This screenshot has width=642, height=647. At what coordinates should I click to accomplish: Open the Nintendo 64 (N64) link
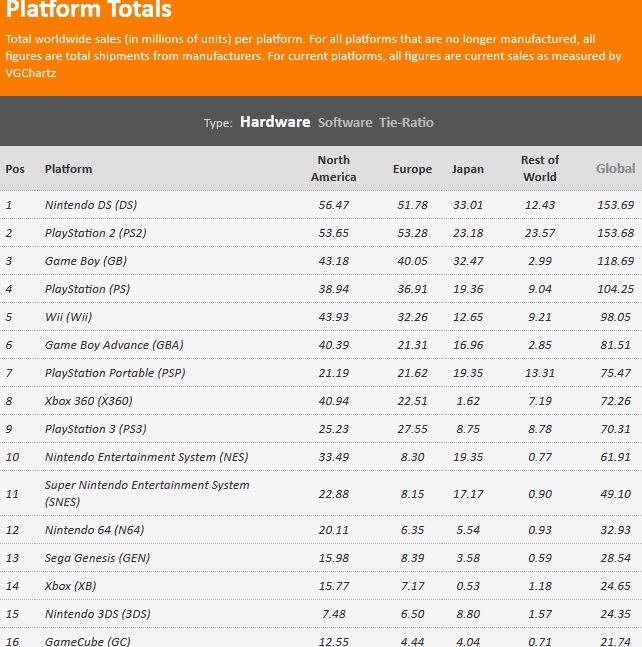[94, 530]
